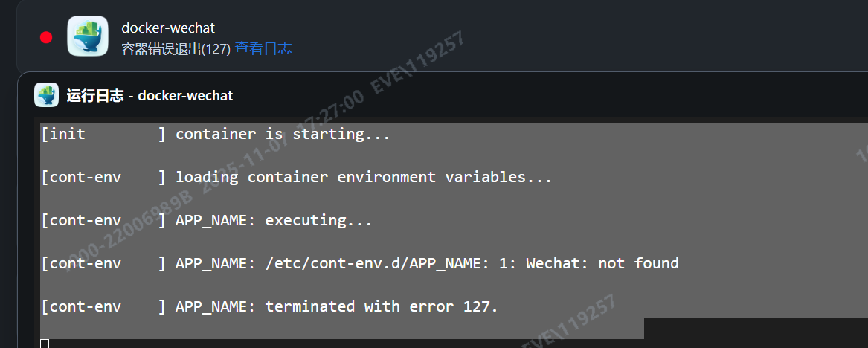The width and height of the screenshot is (868, 348).
Task: Open the 查看日志 link
Action: coord(263,49)
